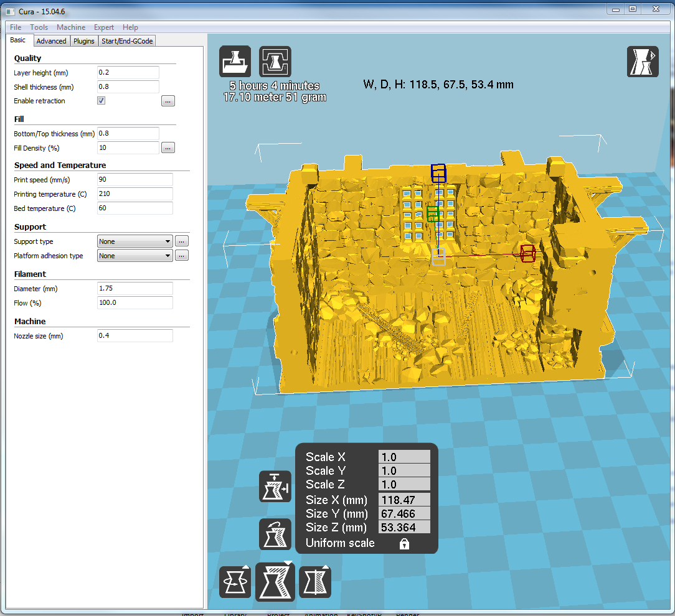Viewport: 675px width, 616px height.
Task: Open the Support type dropdown
Action: coord(135,241)
